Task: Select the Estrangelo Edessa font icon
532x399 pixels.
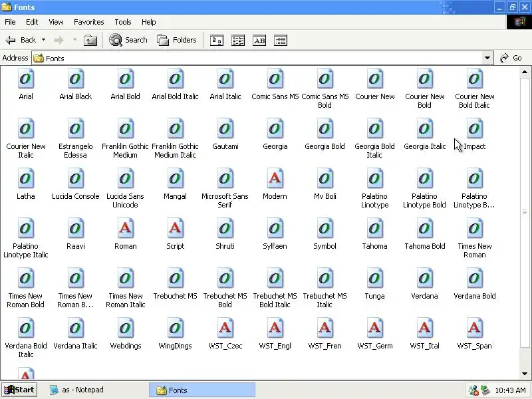Action: tap(76, 128)
